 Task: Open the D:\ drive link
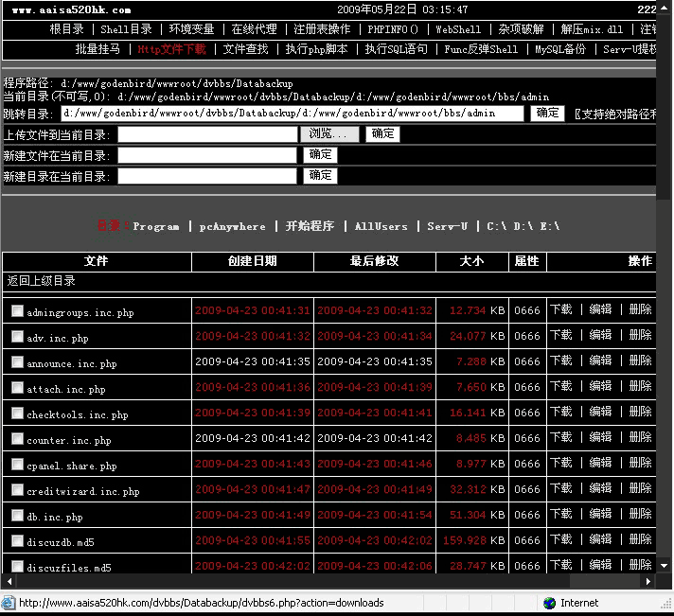[523, 226]
